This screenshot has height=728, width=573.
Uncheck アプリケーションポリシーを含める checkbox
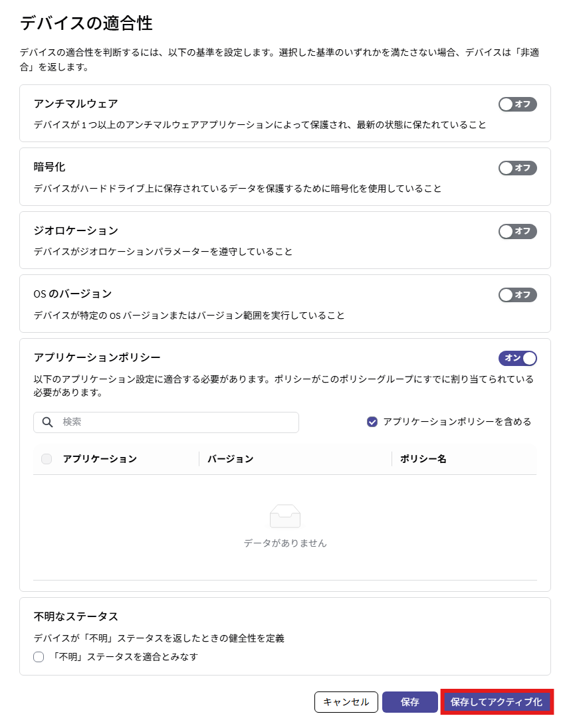click(x=372, y=422)
